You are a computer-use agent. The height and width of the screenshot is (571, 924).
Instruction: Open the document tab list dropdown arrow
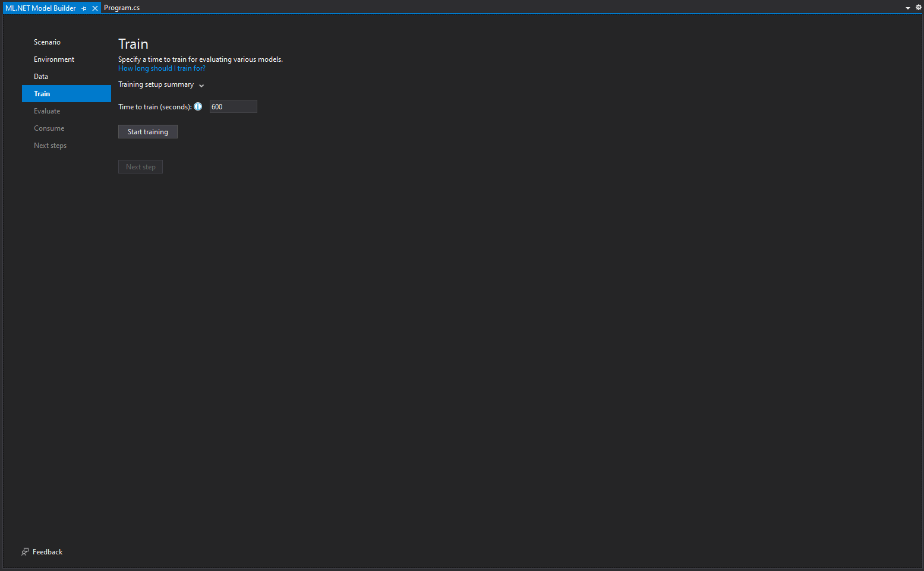click(x=907, y=8)
